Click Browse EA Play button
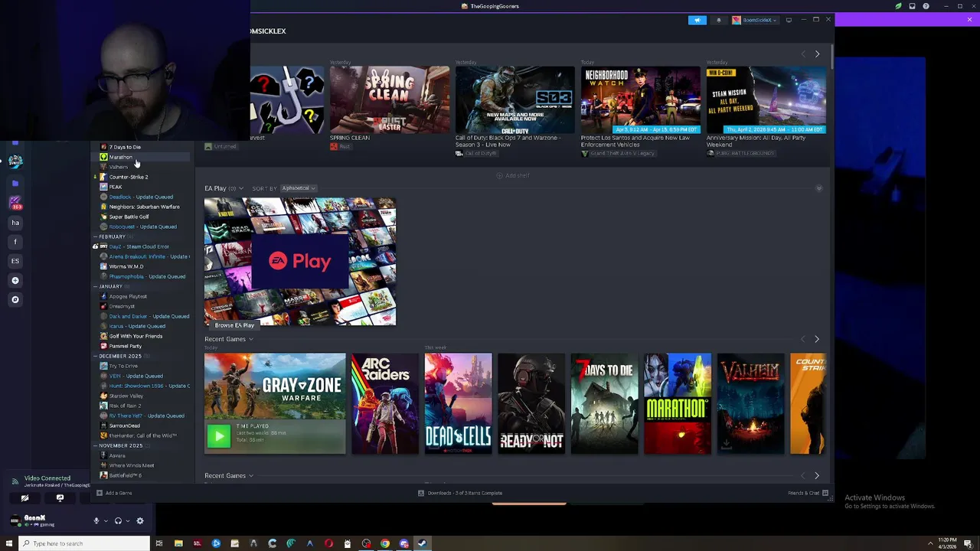The height and width of the screenshot is (551, 980). (234, 325)
